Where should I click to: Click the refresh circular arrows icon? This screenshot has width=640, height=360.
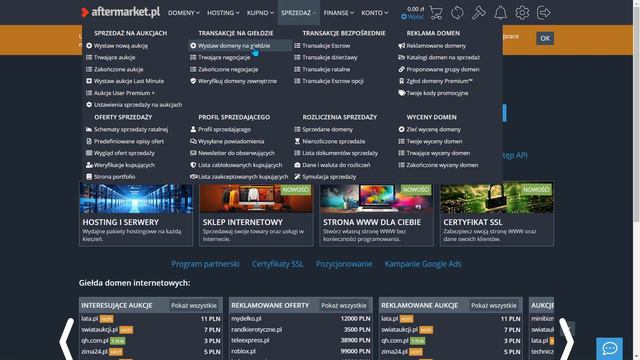pos(457,13)
